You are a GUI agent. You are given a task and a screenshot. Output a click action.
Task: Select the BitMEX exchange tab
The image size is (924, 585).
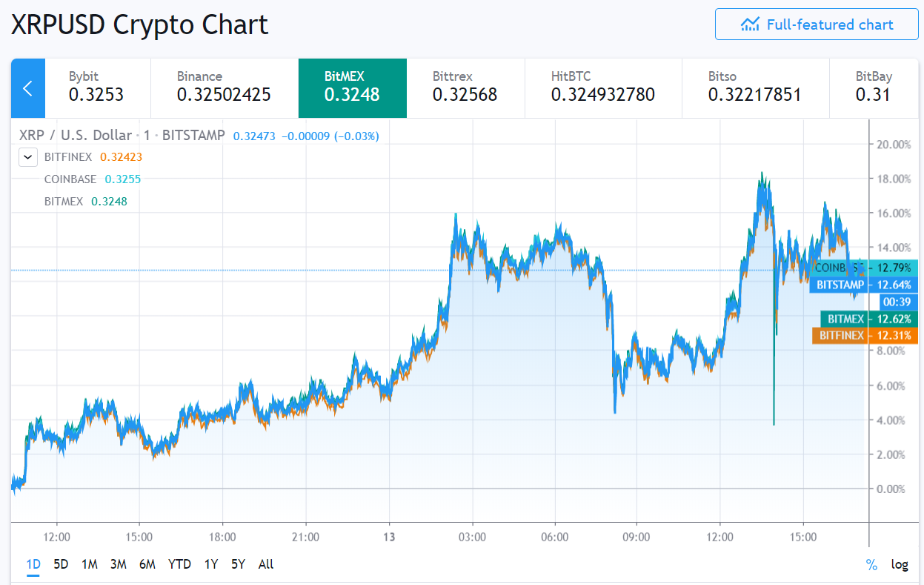tap(352, 87)
